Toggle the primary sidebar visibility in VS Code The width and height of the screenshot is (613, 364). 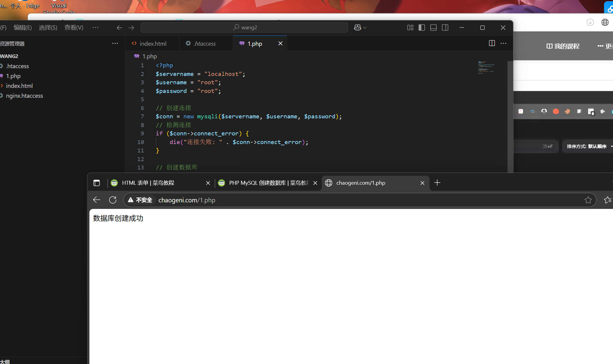[421, 27]
